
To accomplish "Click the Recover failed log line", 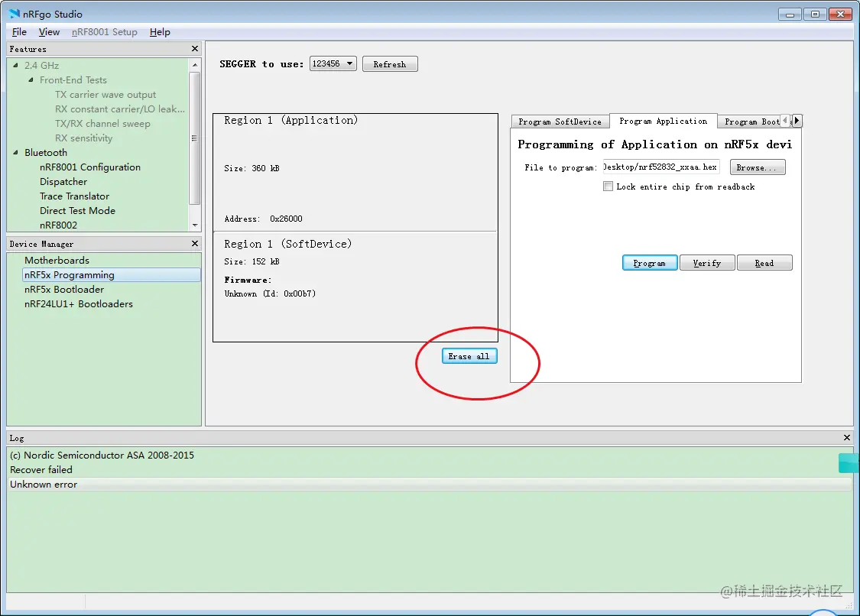I will (41, 469).
